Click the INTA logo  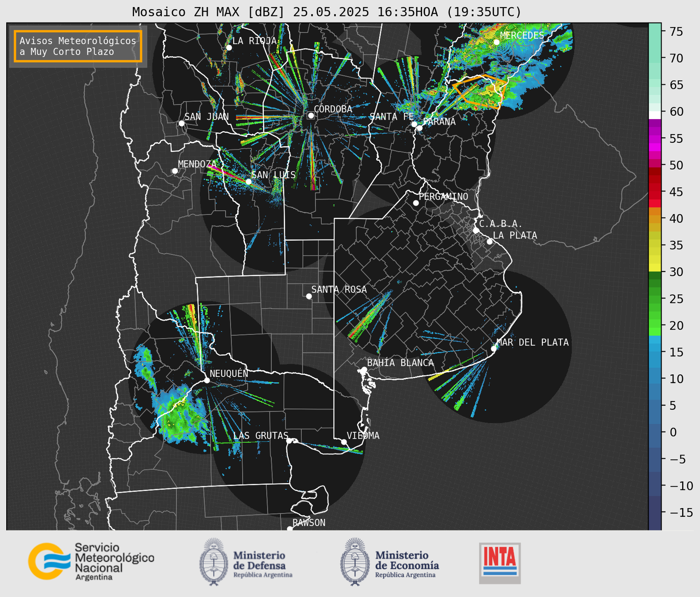(x=500, y=563)
